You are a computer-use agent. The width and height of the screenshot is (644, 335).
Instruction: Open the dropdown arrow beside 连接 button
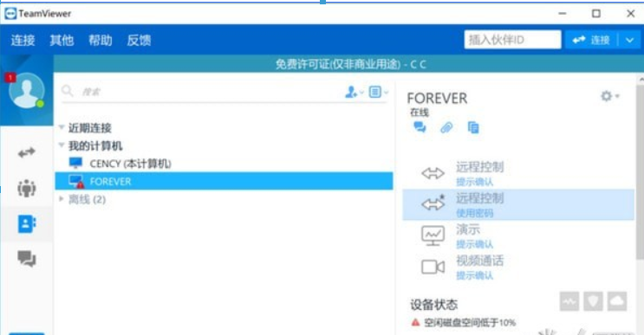[x=629, y=40]
